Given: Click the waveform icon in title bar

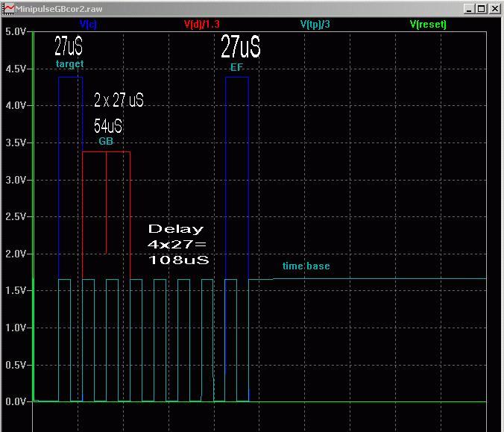Looking at the screenshot, I should (x=8, y=9).
